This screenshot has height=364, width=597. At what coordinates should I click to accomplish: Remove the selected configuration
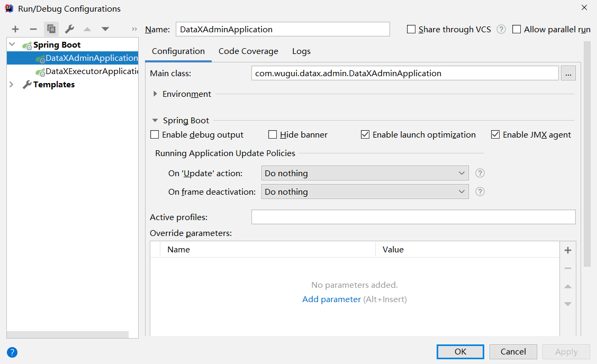33,29
